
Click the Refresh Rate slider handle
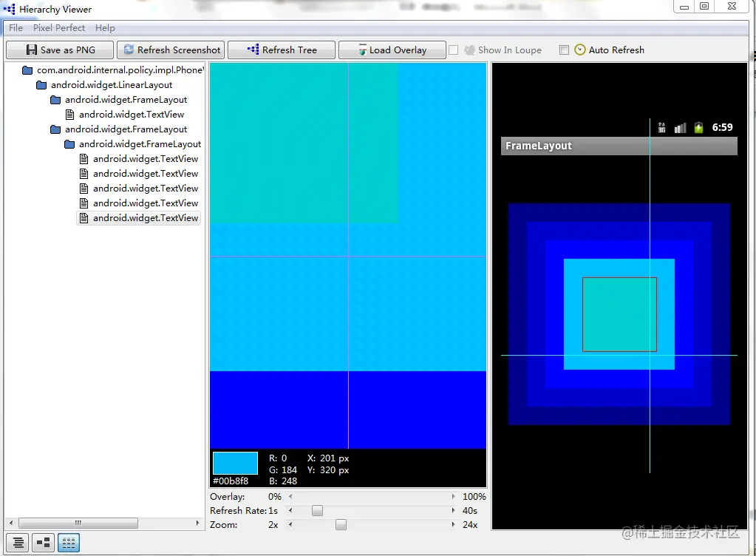(317, 511)
